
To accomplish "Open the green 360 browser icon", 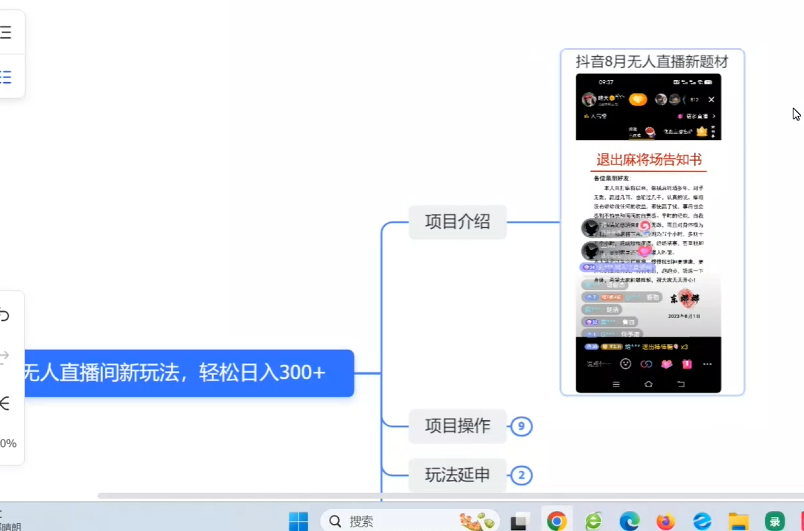I will pyautogui.click(x=593, y=521).
